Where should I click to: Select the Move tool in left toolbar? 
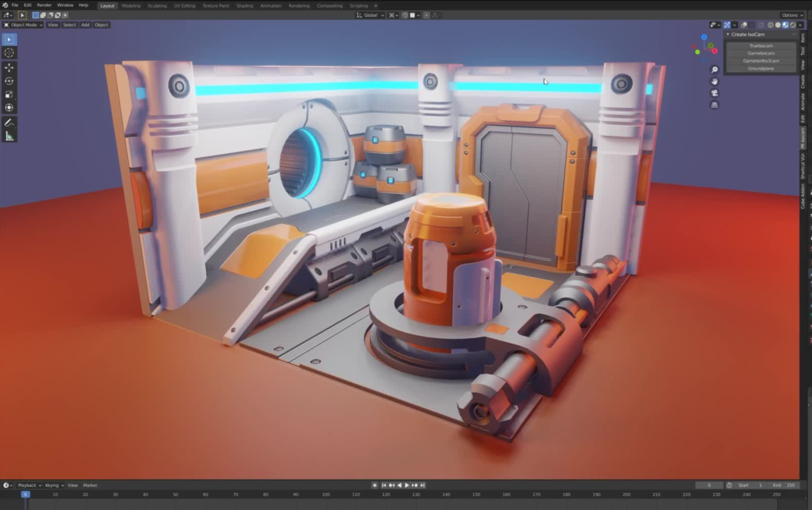(x=9, y=67)
